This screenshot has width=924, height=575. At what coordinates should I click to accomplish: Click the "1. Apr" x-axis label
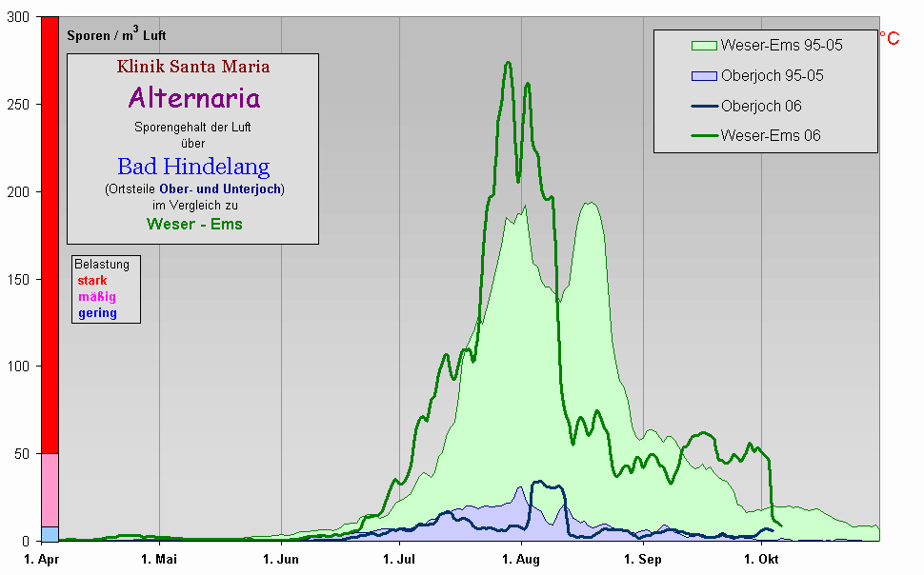click(41, 559)
